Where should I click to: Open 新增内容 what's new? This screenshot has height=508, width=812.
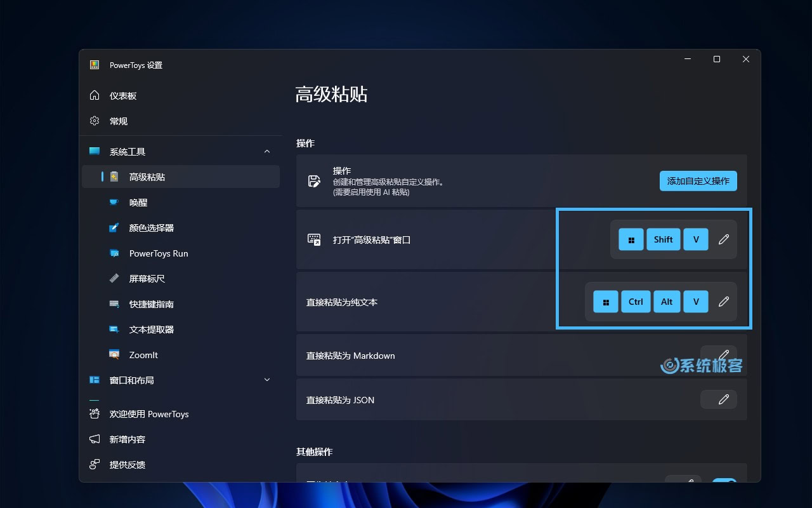click(x=181, y=439)
